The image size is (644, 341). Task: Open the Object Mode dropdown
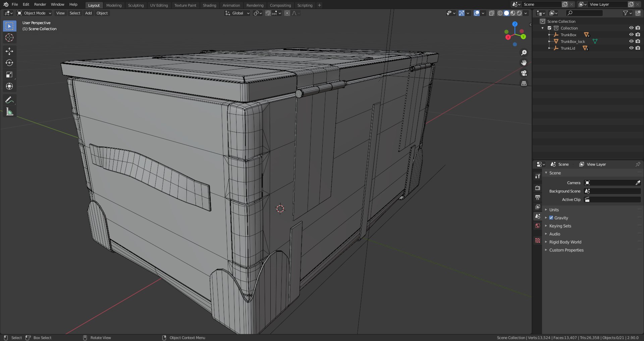[34, 13]
